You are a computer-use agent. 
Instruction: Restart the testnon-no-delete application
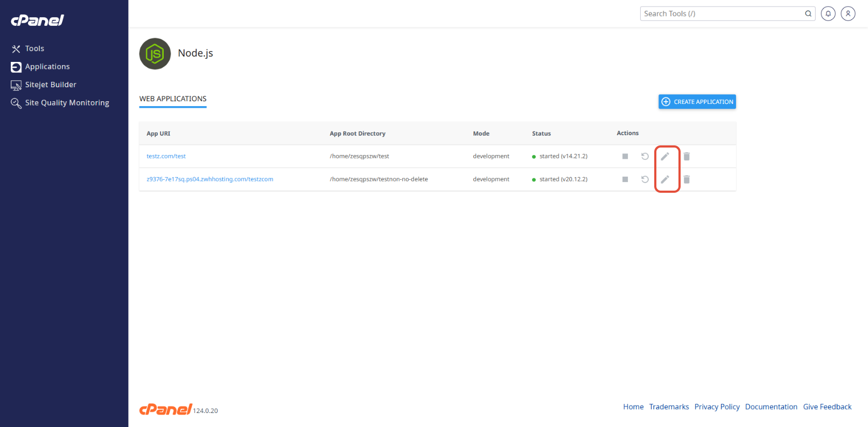645,179
